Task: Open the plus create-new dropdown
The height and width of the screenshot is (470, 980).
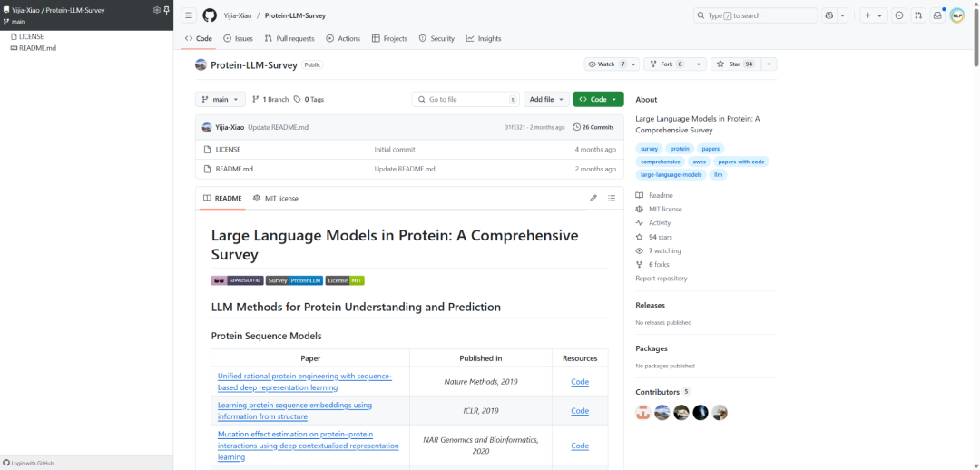Action: [874, 15]
